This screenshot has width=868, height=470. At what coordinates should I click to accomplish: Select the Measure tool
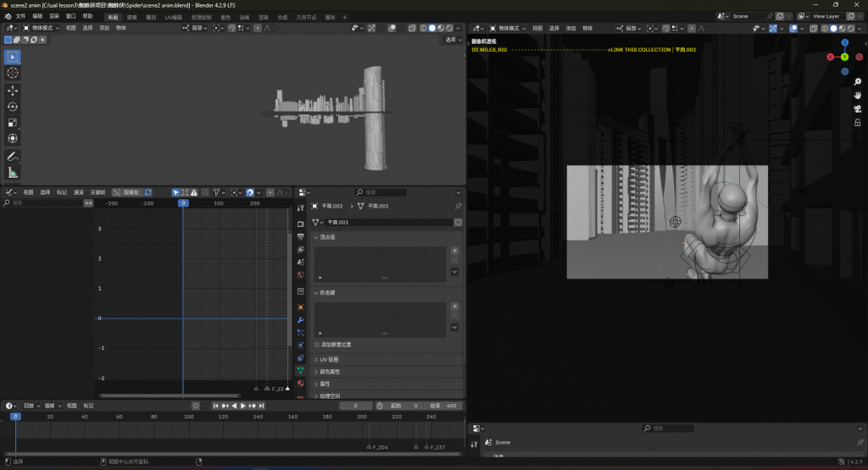point(13,173)
